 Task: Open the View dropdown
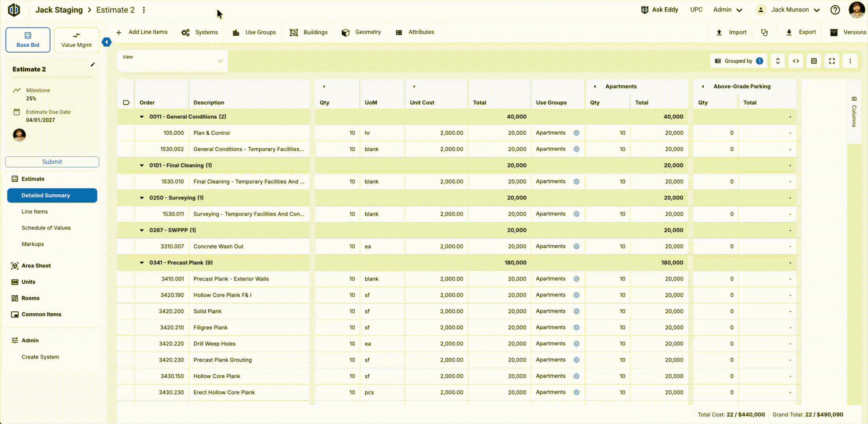pos(172,61)
